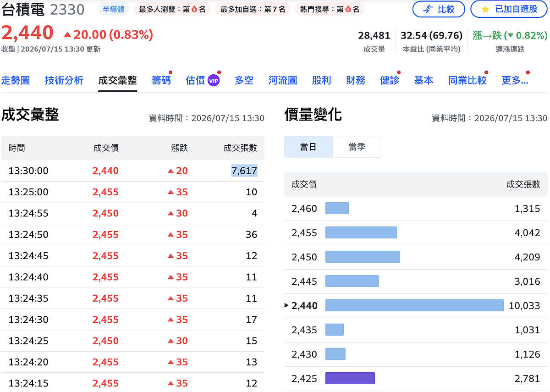Expand the 更多... menu
This screenshot has width=550, height=392.
pyautogui.click(x=515, y=81)
